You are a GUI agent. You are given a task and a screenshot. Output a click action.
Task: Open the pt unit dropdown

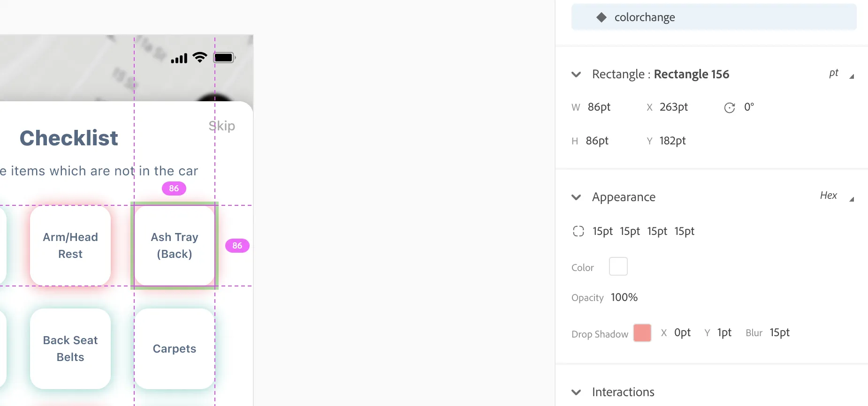coord(840,74)
